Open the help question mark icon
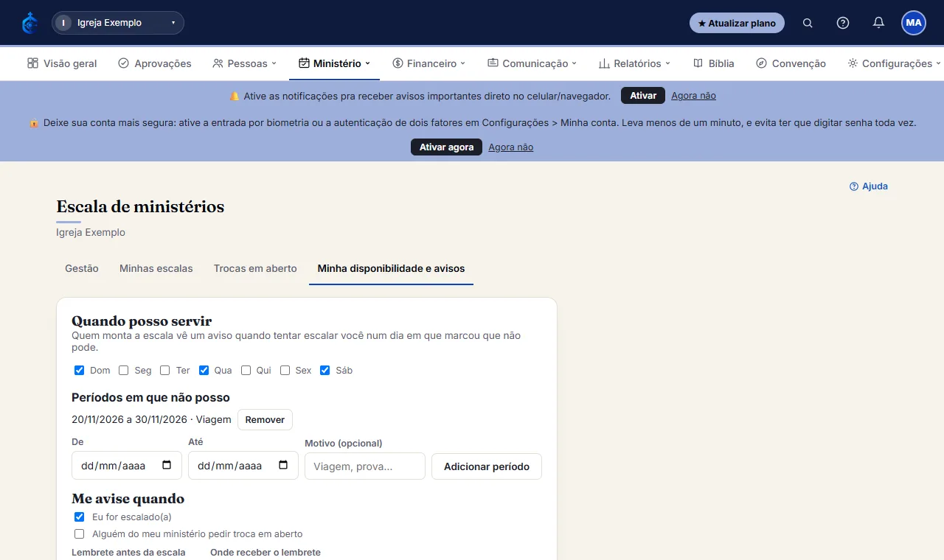This screenshot has width=944, height=560. tap(843, 23)
